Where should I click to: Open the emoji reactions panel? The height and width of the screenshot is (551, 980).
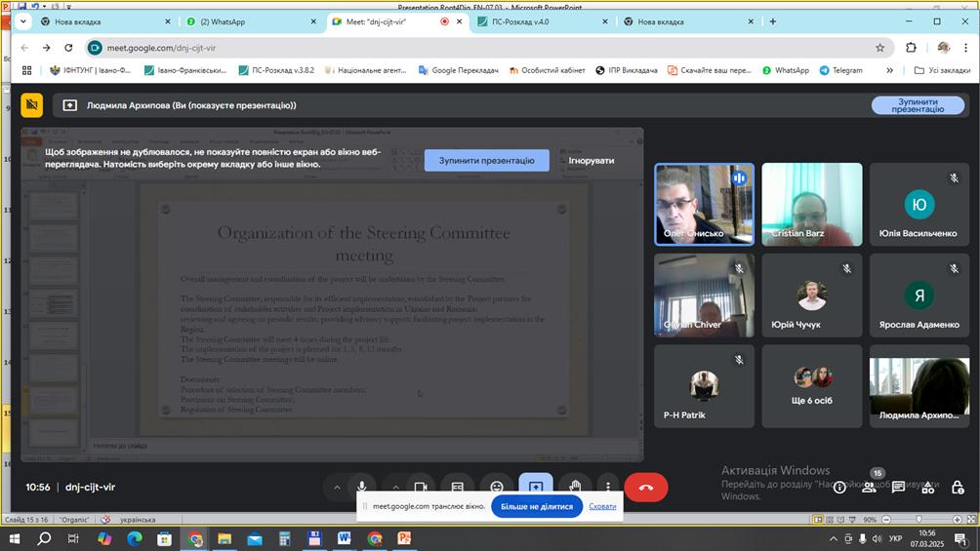pyautogui.click(x=497, y=487)
